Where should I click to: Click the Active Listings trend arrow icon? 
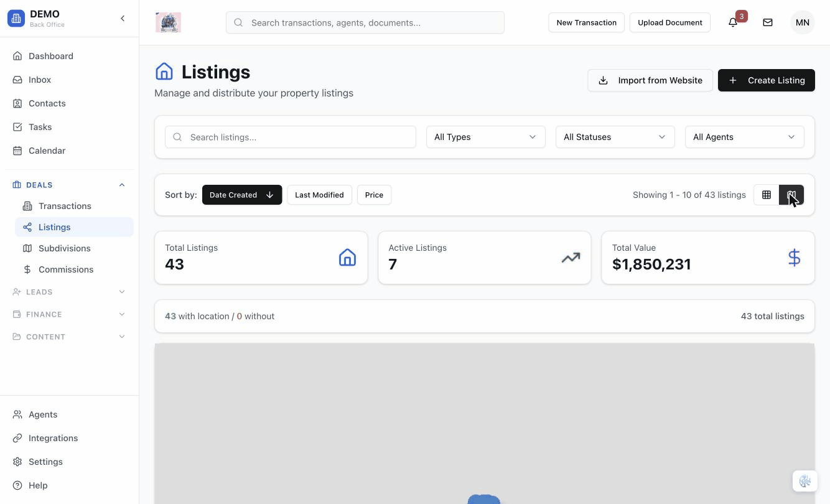click(x=571, y=258)
